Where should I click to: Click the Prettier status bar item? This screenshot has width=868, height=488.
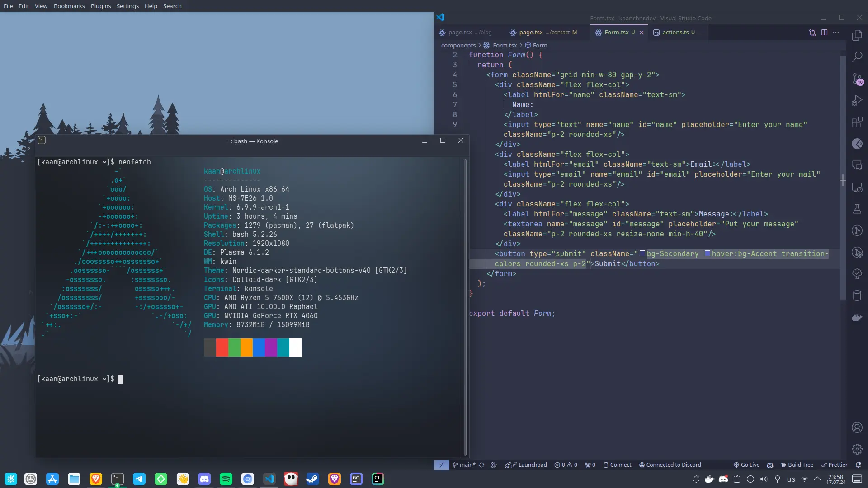(x=834, y=465)
